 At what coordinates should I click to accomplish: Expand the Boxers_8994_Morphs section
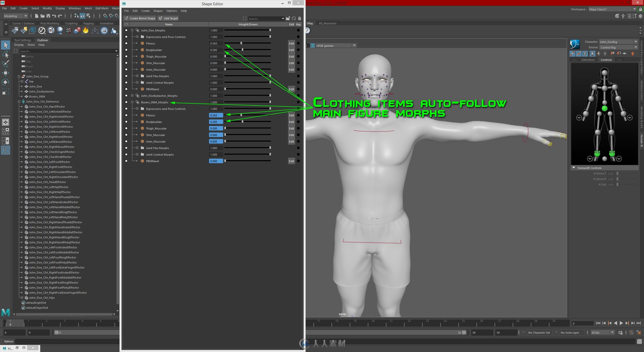click(133, 102)
